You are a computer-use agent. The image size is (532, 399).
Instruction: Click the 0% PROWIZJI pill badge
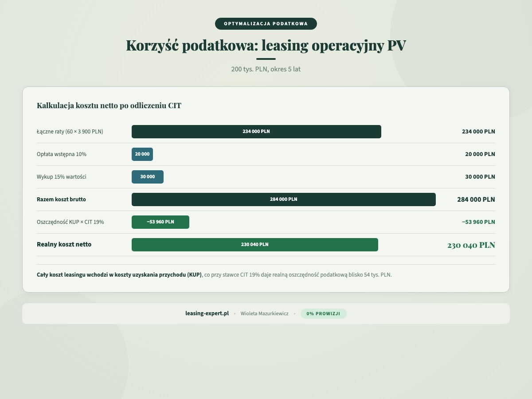(324, 313)
